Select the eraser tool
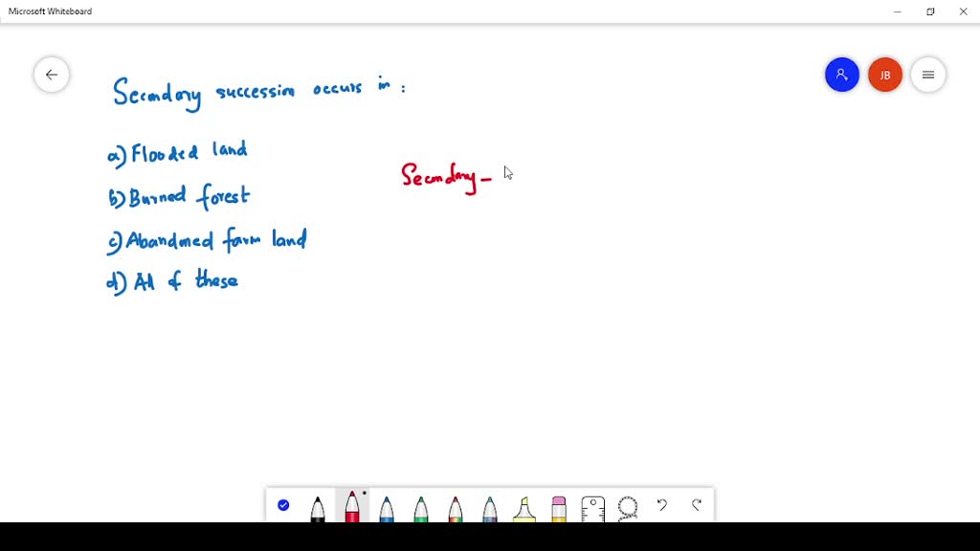The height and width of the screenshot is (551, 980). click(x=558, y=508)
